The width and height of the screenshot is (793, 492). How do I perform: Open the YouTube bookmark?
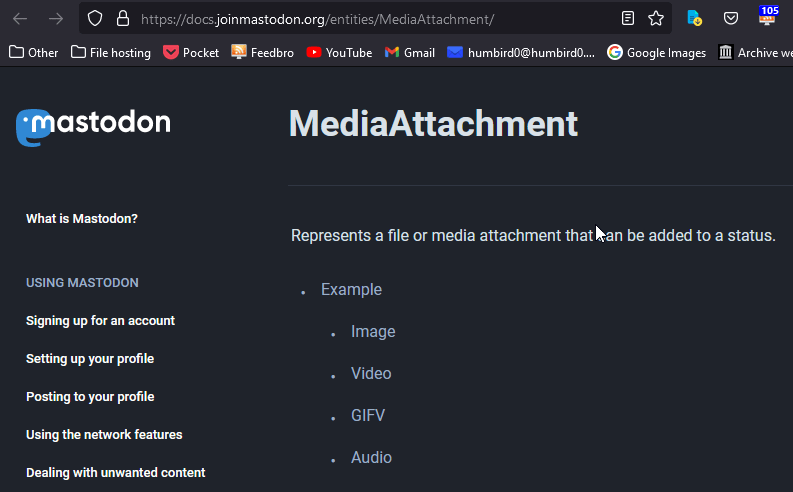coord(339,52)
